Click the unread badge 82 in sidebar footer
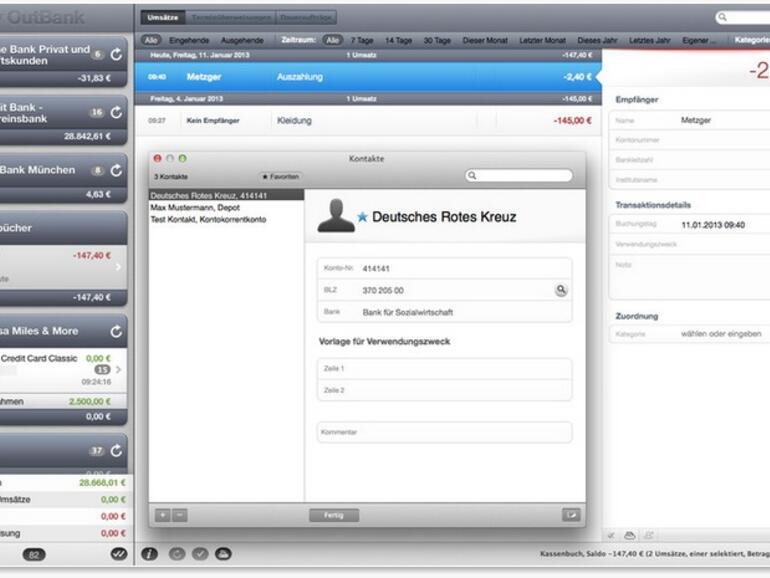This screenshot has height=578, width=770. pos(34,555)
